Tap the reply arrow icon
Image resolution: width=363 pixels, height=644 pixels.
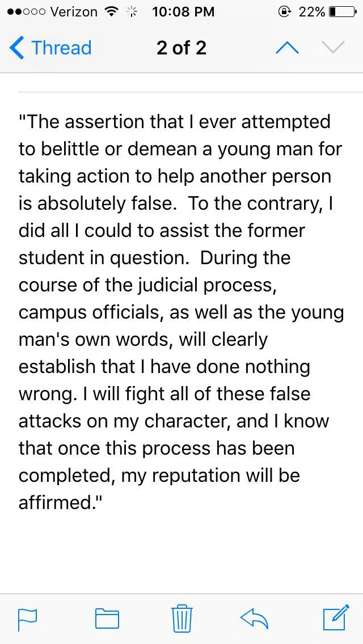pos(255,618)
